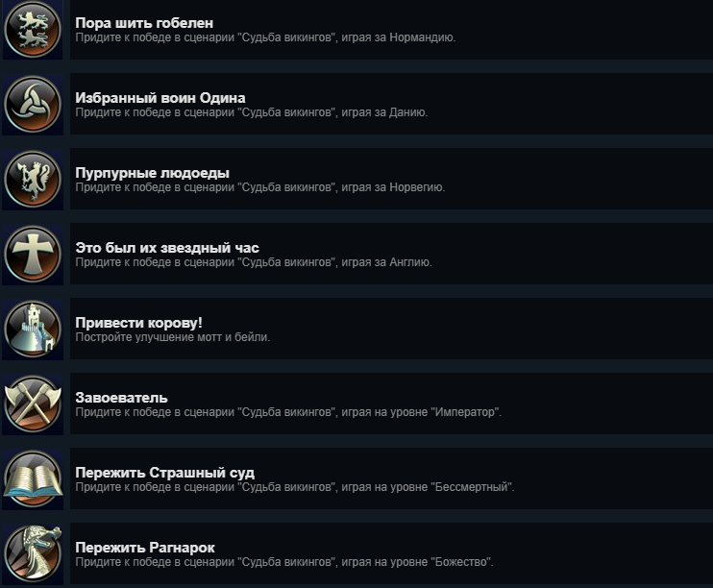Select the description about мотт и бейли
Viewport: 713px width, 588px height.
pos(173,337)
